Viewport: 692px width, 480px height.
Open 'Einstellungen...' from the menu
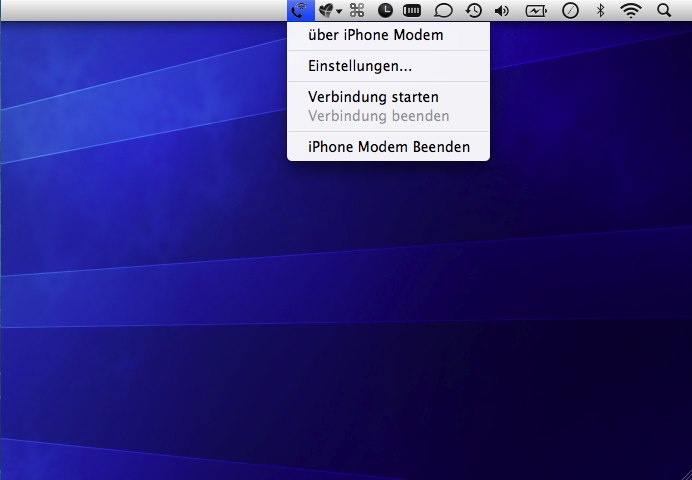(x=388, y=66)
